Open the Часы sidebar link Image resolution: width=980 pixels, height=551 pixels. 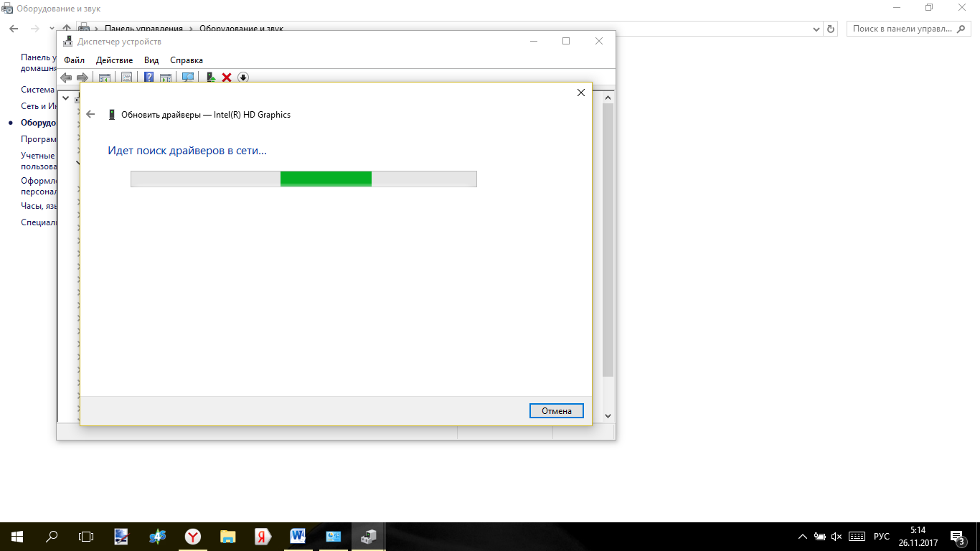point(39,206)
